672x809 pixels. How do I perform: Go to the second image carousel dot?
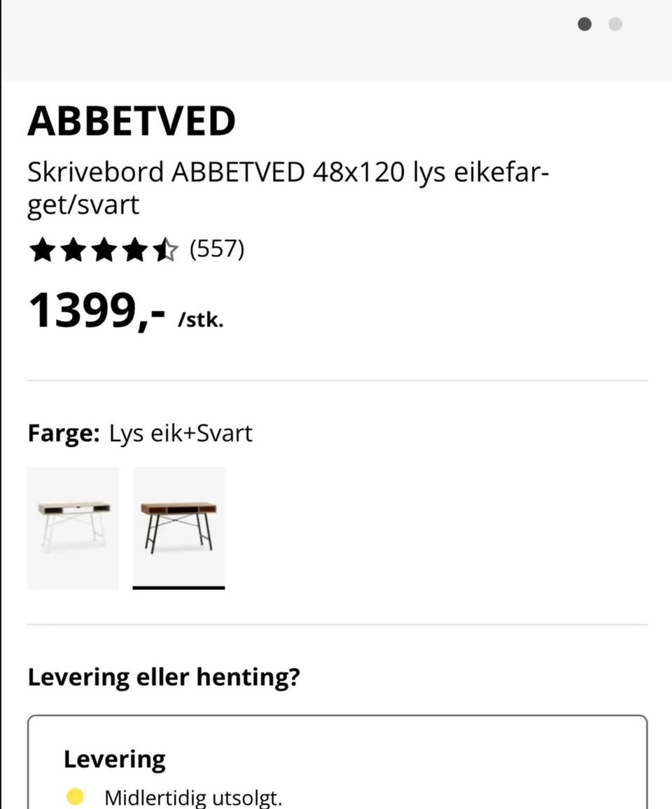tap(615, 25)
